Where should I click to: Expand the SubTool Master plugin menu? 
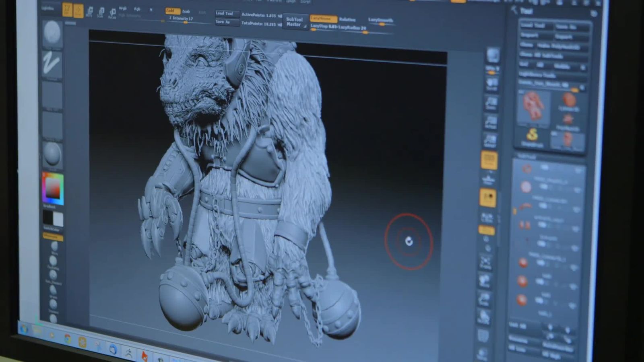click(x=294, y=22)
